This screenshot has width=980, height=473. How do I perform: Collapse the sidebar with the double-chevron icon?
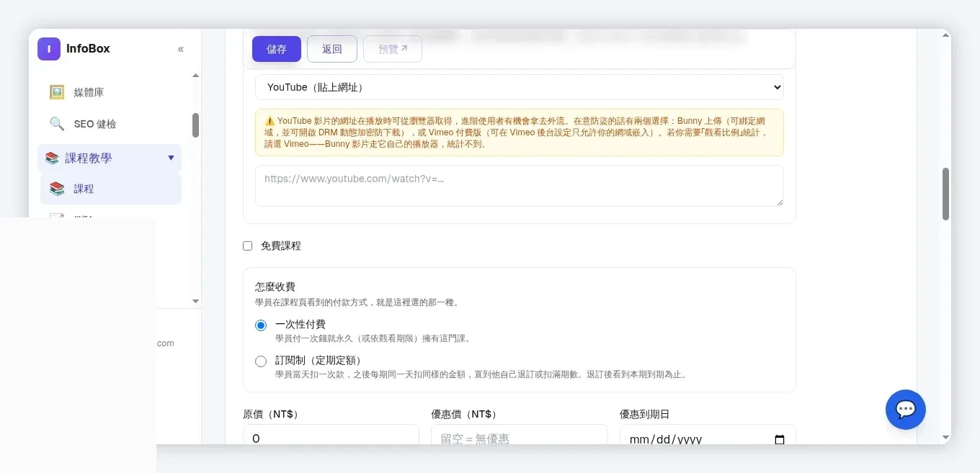[x=181, y=49]
